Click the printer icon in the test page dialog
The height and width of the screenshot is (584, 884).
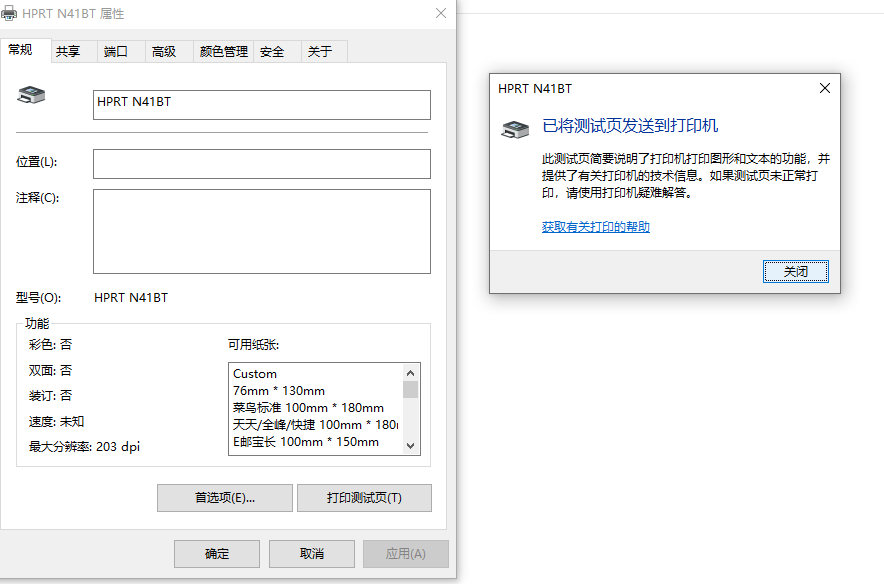(515, 129)
